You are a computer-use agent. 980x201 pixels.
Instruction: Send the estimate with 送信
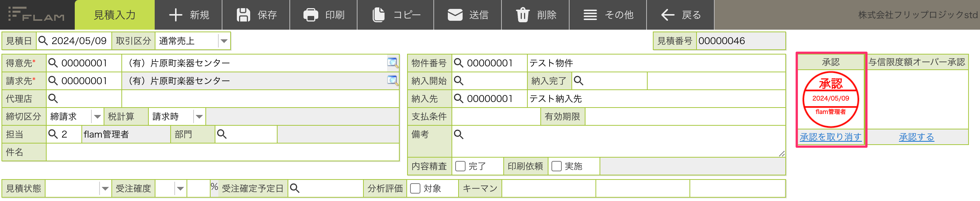coord(467,15)
